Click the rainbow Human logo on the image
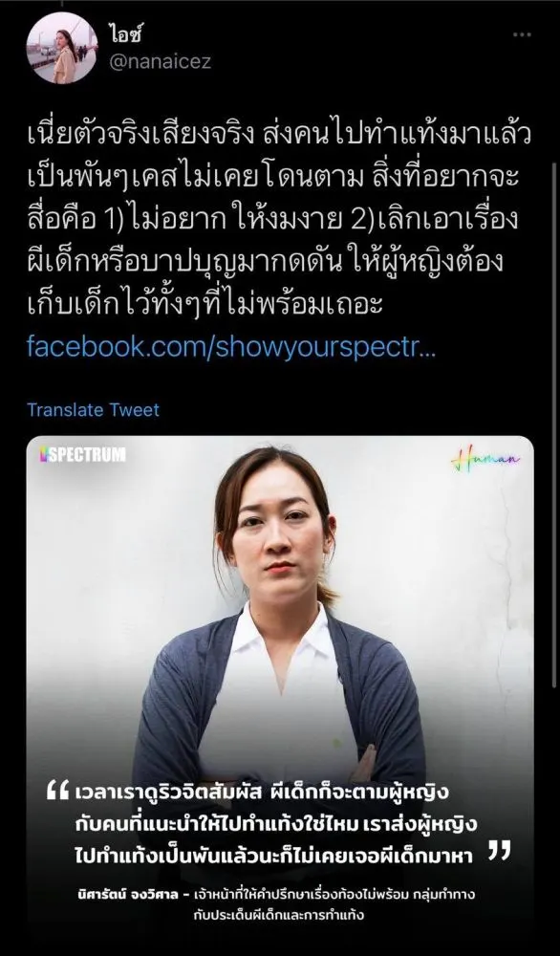560x956 pixels. point(486,459)
